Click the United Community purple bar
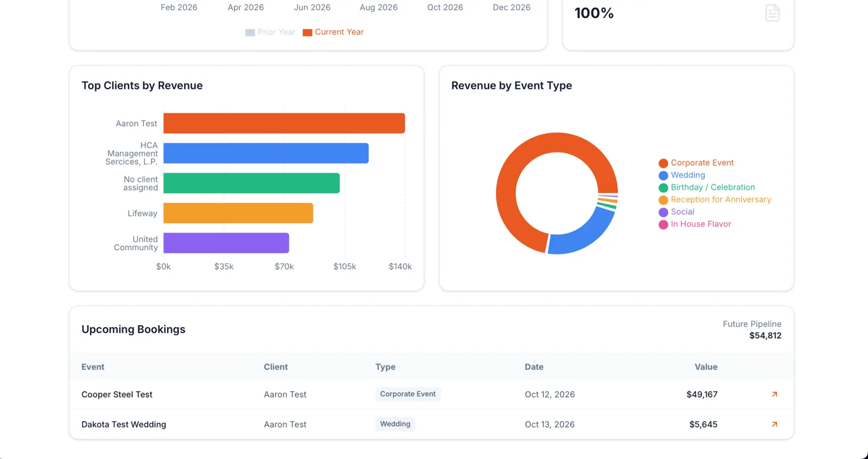 pos(226,243)
